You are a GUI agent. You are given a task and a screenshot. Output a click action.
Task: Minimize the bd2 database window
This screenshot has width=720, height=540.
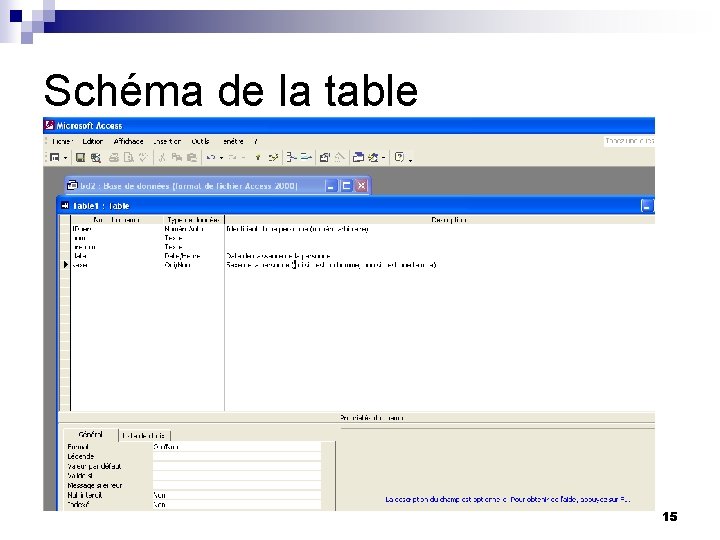[x=331, y=186]
